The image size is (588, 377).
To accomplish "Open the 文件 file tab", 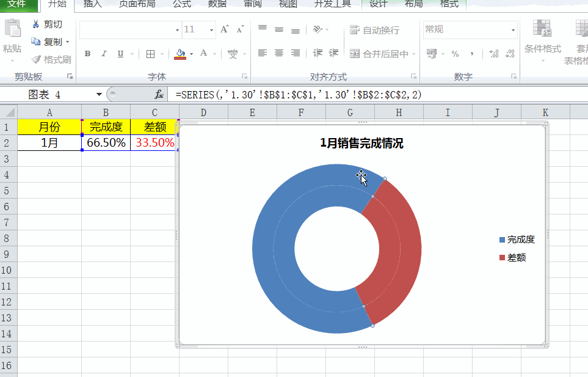I will pos(16,4).
